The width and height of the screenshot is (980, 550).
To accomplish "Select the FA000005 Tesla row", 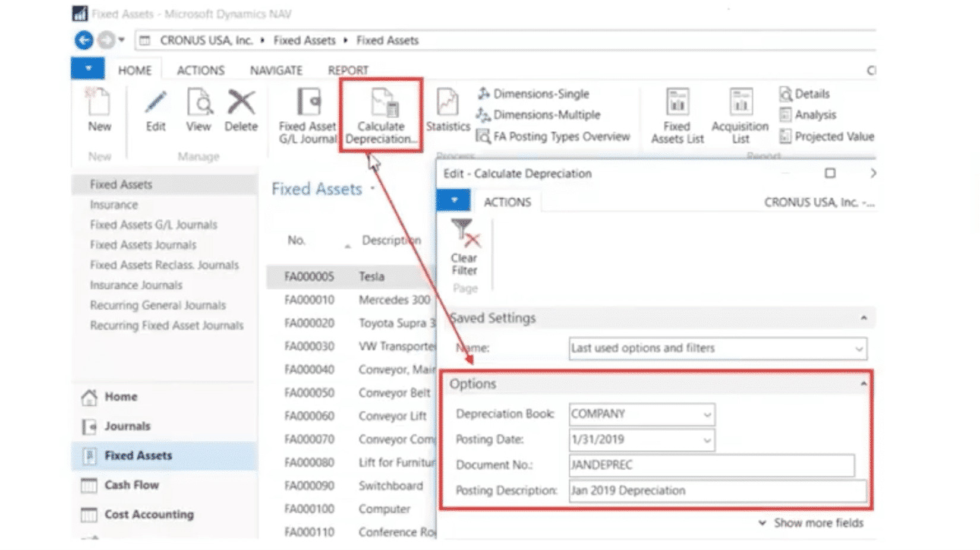I will 351,277.
